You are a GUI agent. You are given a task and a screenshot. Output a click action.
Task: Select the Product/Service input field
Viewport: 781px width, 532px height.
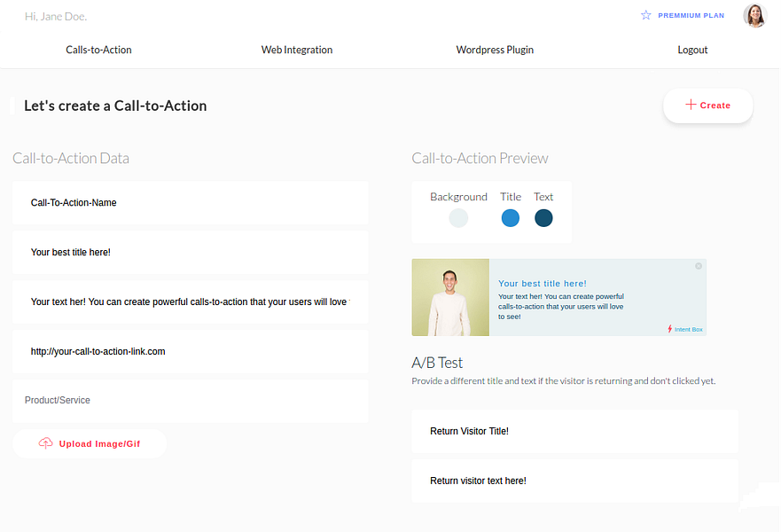pyautogui.click(x=191, y=401)
